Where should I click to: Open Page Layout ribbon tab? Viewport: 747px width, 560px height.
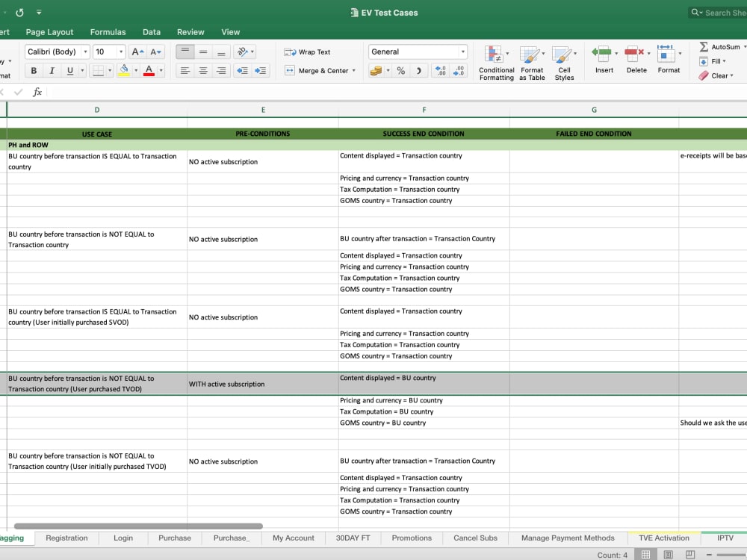[x=49, y=32]
